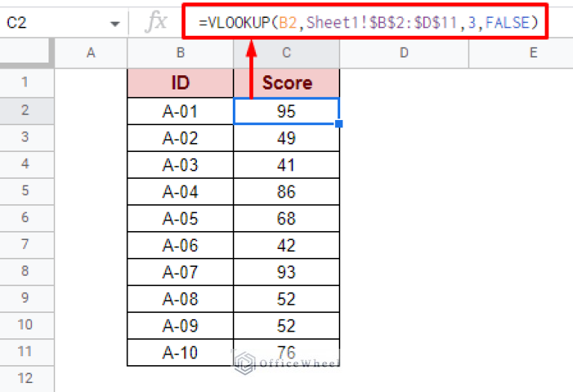Image resolution: width=573 pixels, height=392 pixels.
Task: Click the select-all corner box
Action: 26,53
